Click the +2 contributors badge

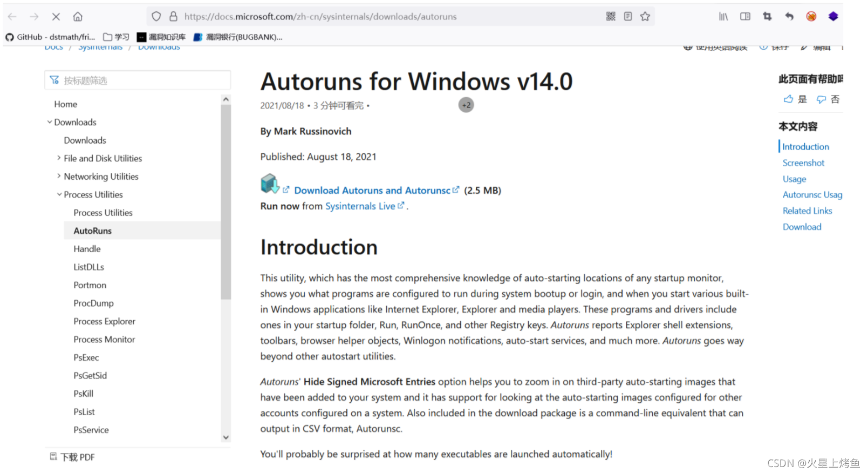pyautogui.click(x=466, y=105)
